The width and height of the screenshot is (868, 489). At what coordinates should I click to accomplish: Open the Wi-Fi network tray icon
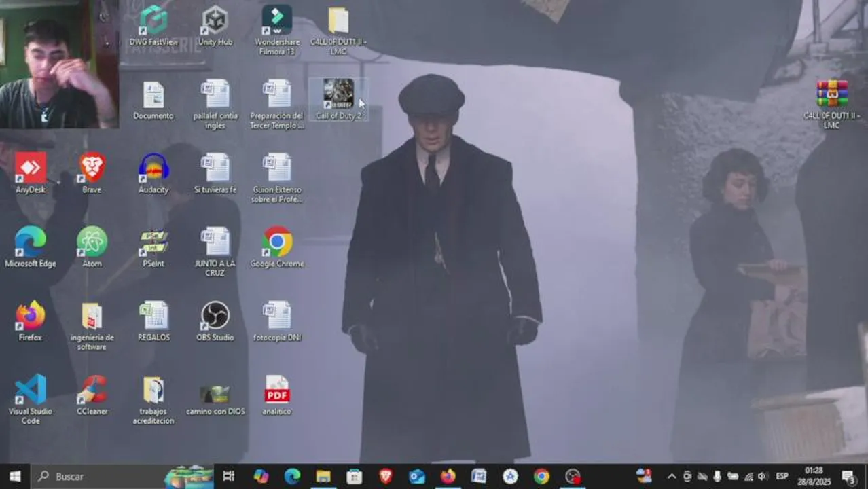748,476
